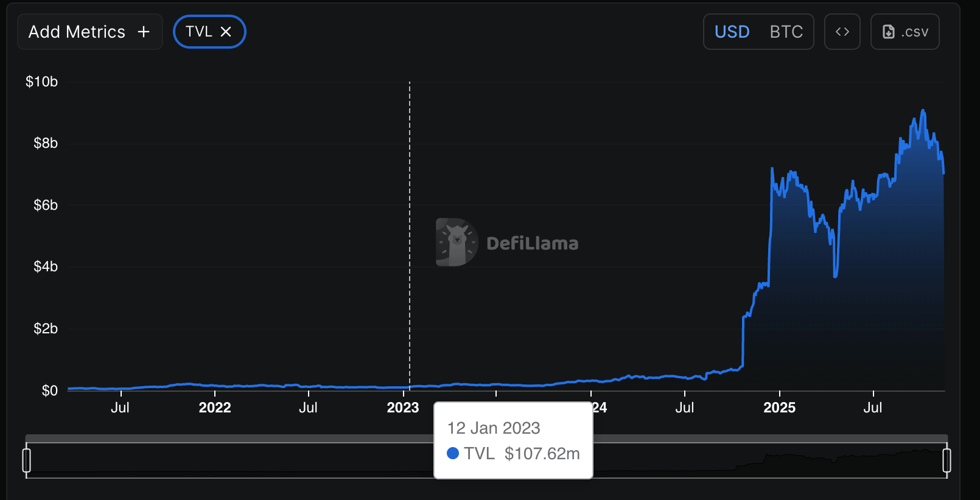
Task: Click the file download icon beside .csv
Action: point(889,32)
